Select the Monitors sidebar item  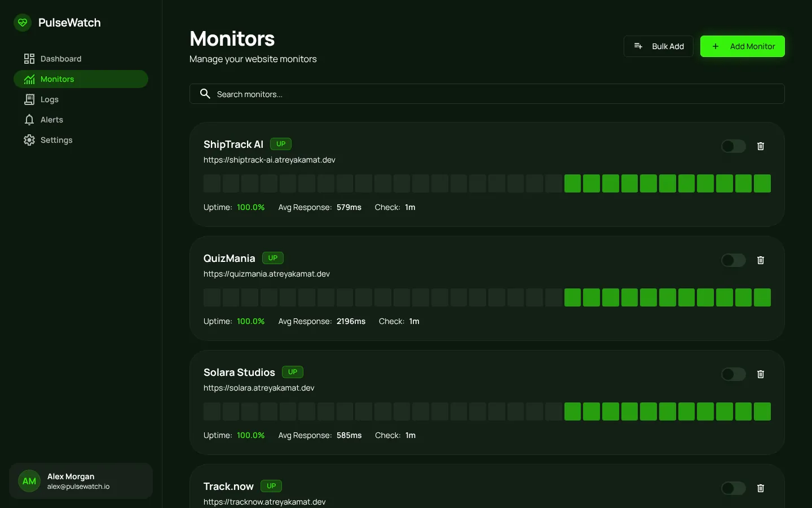click(81, 79)
